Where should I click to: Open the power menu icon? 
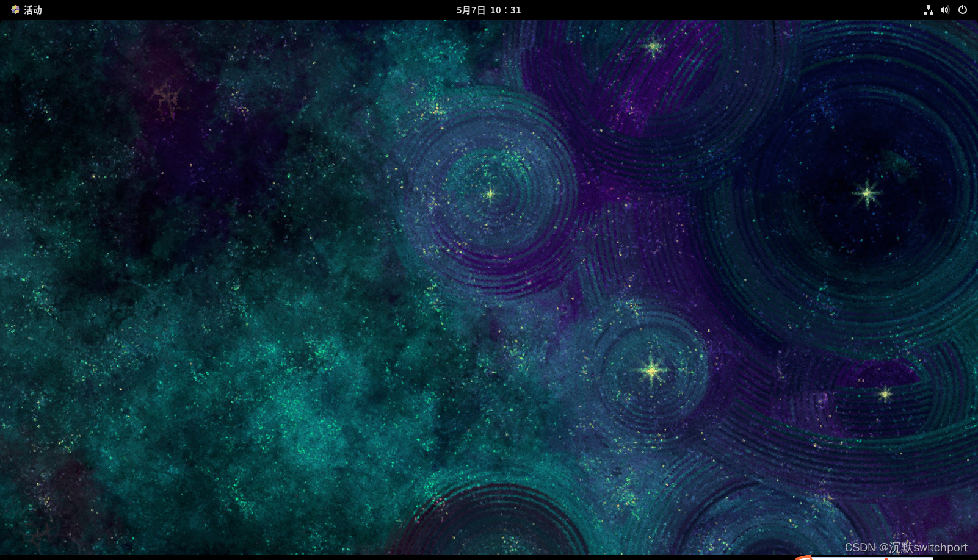963,10
